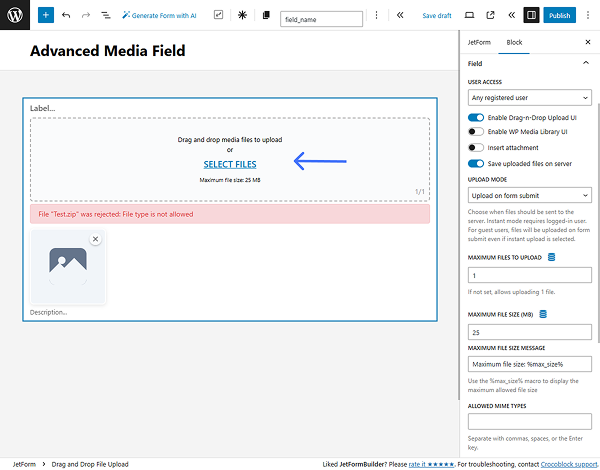Open block options three-dot menu

pyautogui.click(x=377, y=15)
